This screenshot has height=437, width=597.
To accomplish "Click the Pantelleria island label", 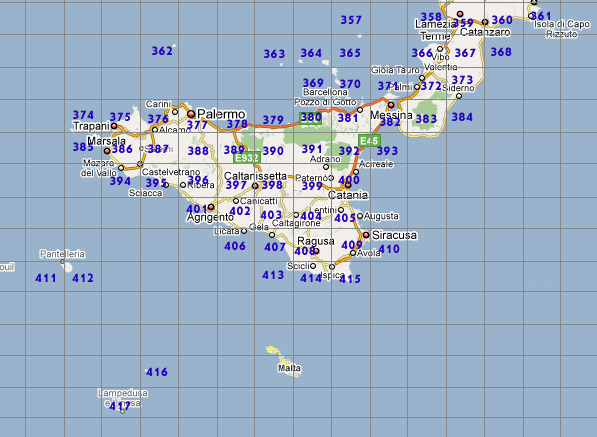I will tap(62, 254).
